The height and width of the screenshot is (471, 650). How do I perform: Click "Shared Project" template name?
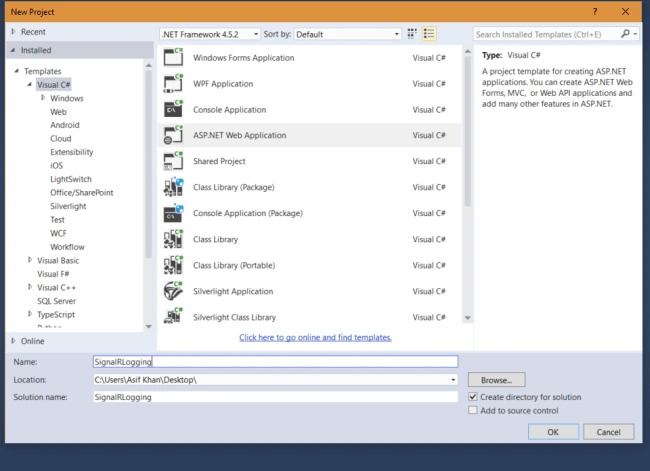coord(219,161)
